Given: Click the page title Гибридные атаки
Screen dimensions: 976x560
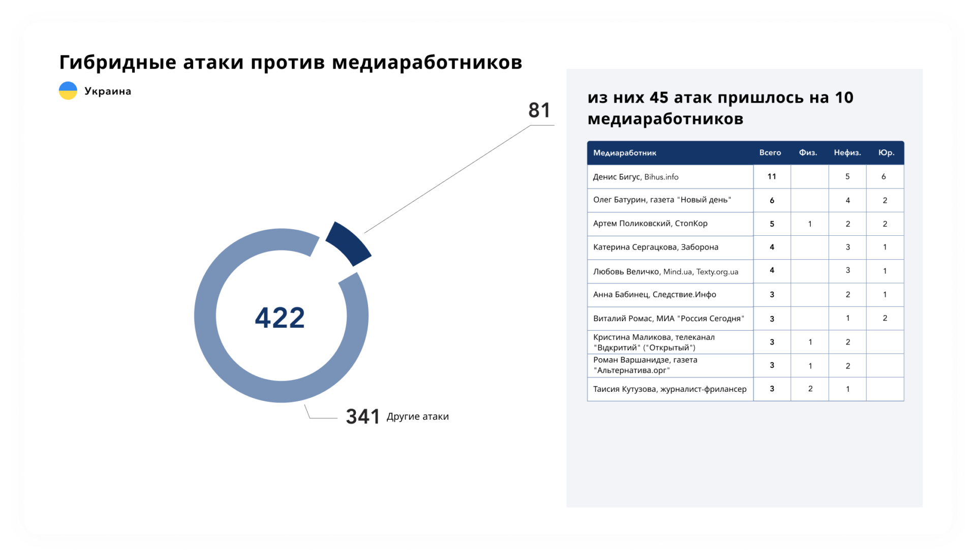Looking at the screenshot, I should pos(290,63).
